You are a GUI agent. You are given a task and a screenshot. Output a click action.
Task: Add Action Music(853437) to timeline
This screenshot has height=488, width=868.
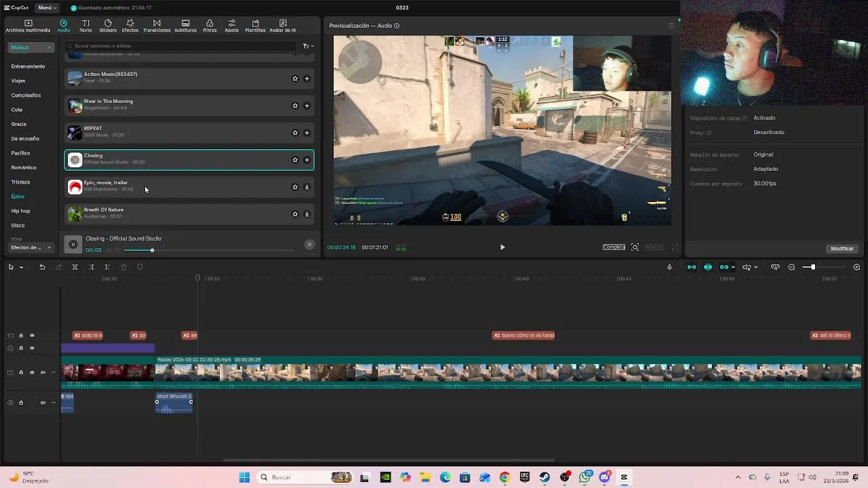(x=307, y=79)
